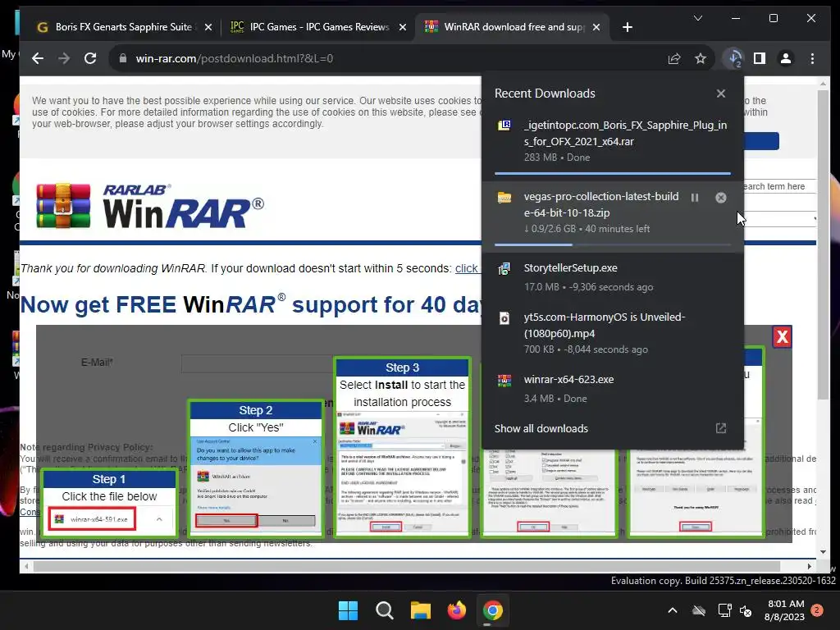Click the network display tray icon
840x630 pixels.
pyautogui.click(x=725, y=610)
